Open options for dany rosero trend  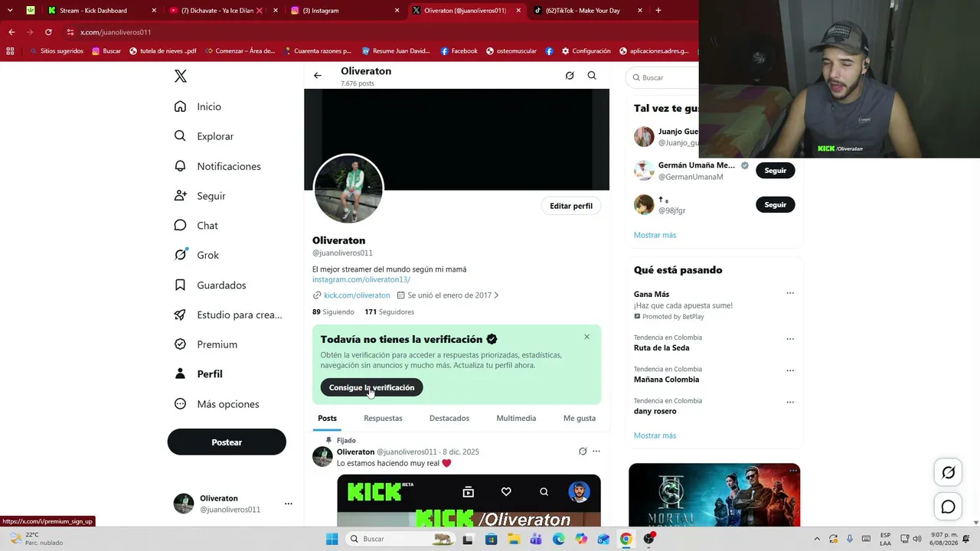pyautogui.click(x=790, y=403)
